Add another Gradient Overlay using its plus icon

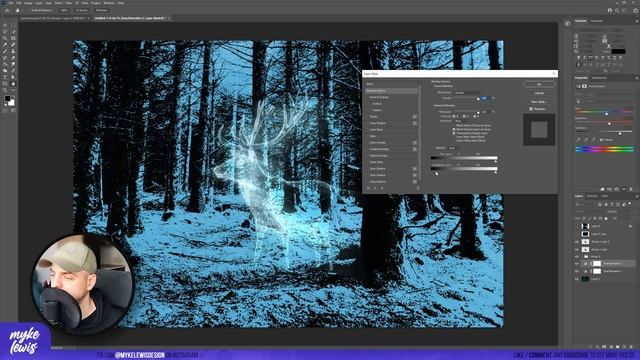[x=415, y=149]
